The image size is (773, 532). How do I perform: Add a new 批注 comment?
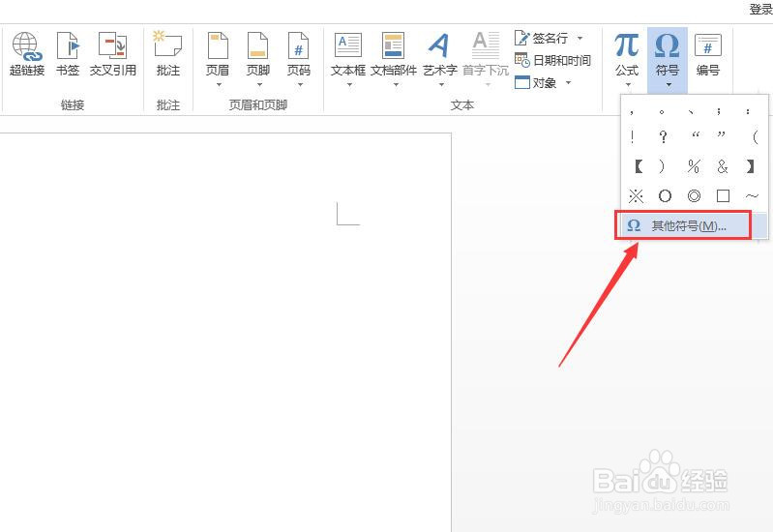point(167,54)
